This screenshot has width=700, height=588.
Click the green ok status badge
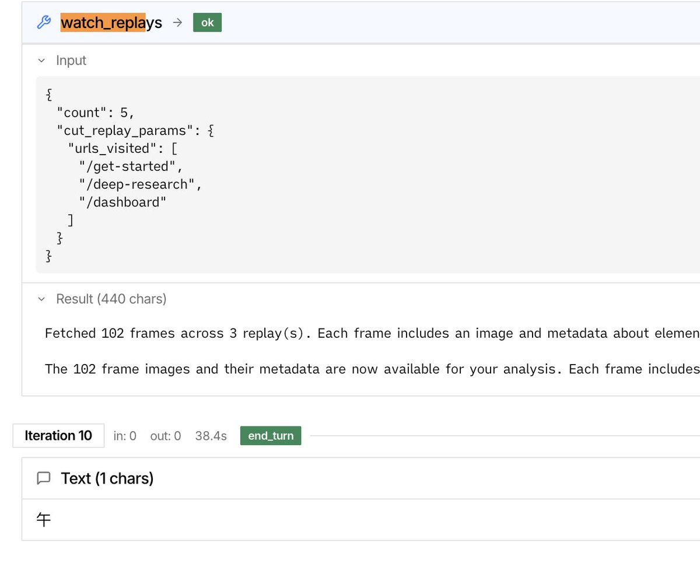[x=207, y=23]
